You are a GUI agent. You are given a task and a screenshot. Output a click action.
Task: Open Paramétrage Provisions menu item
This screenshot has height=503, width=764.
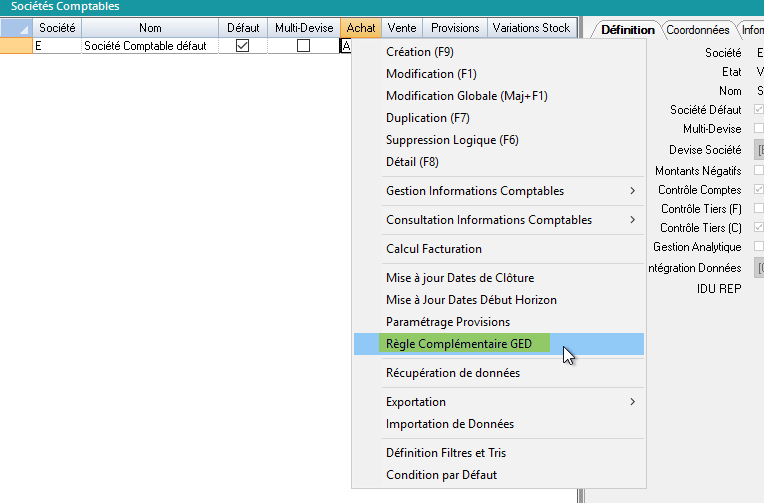tap(447, 322)
